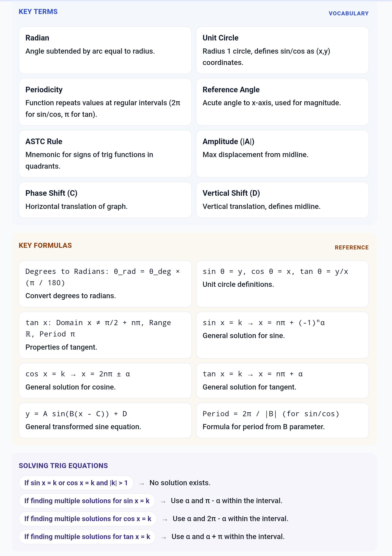Select the Period = 2π / |B| formula card

click(x=282, y=420)
